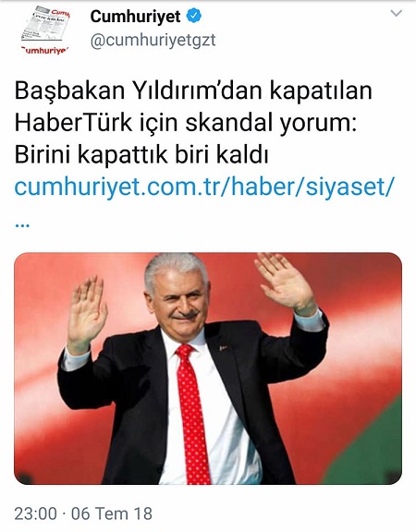Click the line Birini kapattık biri kaldı
416x532 pixels.
[141, 155]
